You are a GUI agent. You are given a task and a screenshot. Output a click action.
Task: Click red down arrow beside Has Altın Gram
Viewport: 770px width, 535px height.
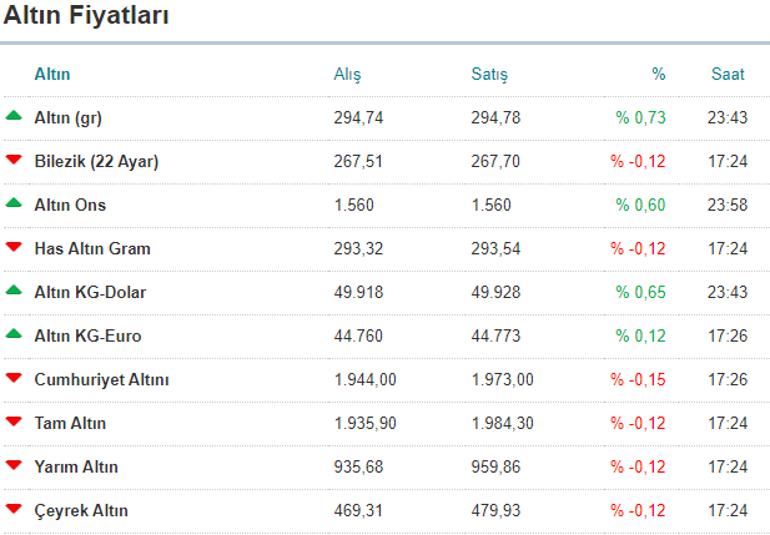click(x=13, y=247)
